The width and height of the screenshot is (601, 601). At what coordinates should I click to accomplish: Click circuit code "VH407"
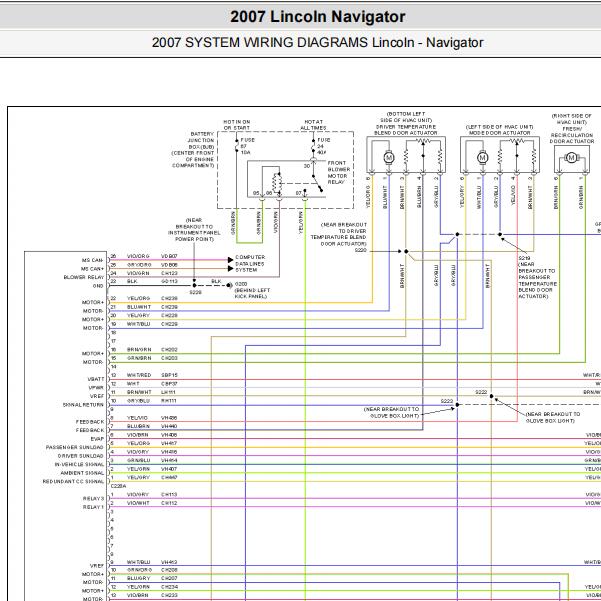coord(169,469)
